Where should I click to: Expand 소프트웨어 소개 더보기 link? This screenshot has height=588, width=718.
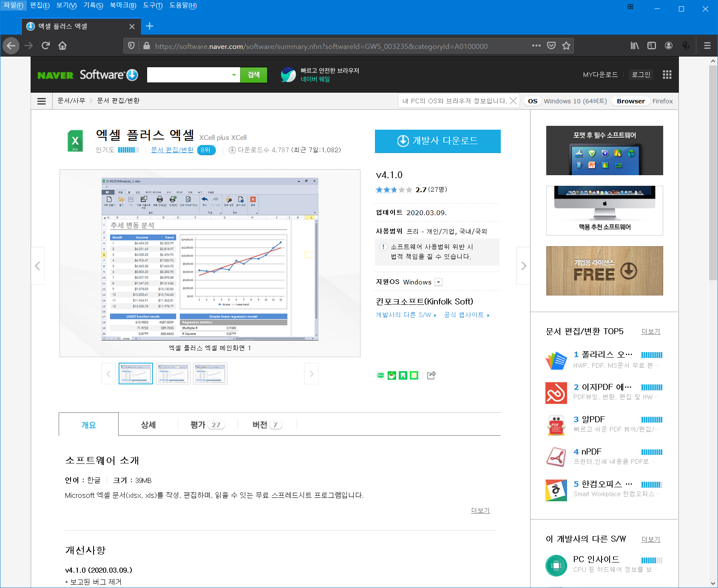(x=480, y=510)
